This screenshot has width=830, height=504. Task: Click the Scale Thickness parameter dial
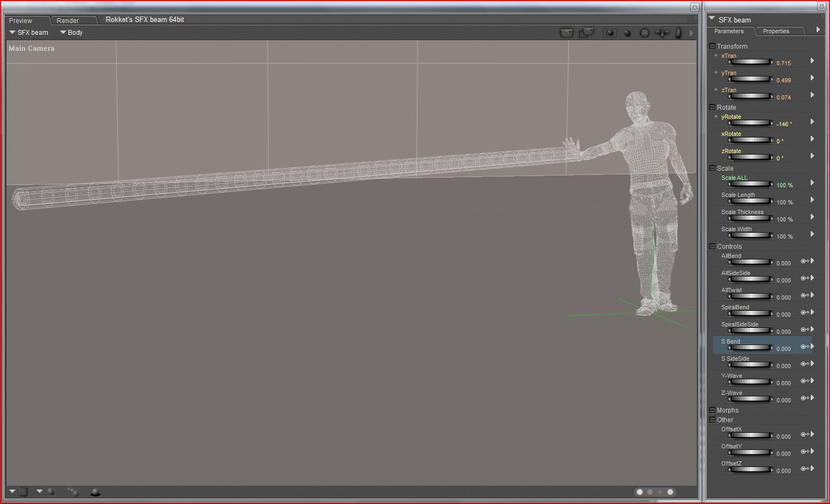pyautogui.click(x=750, y=218)
